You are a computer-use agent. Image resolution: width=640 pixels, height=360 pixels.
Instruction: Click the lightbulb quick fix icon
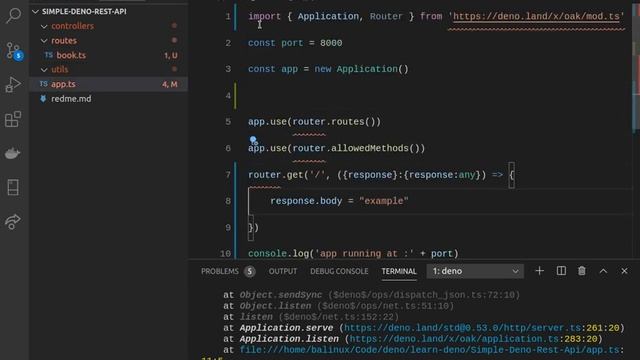[253, 140]
